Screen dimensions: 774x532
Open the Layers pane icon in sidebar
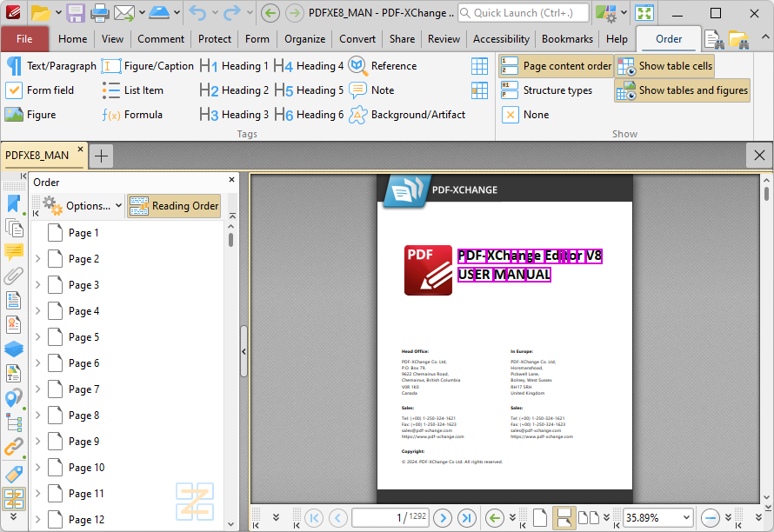pyautogui.click(x=14, y=349)
